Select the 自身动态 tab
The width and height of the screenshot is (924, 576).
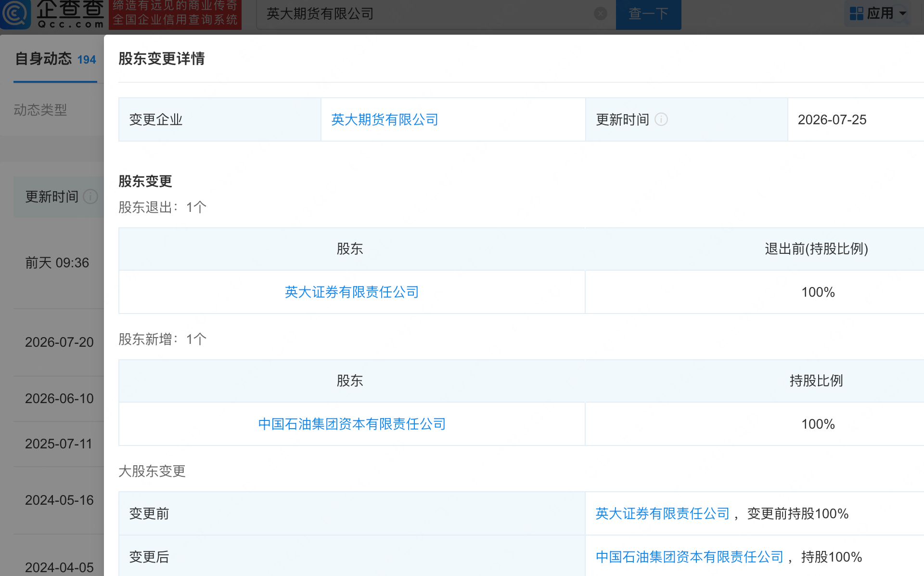point(55,59)
